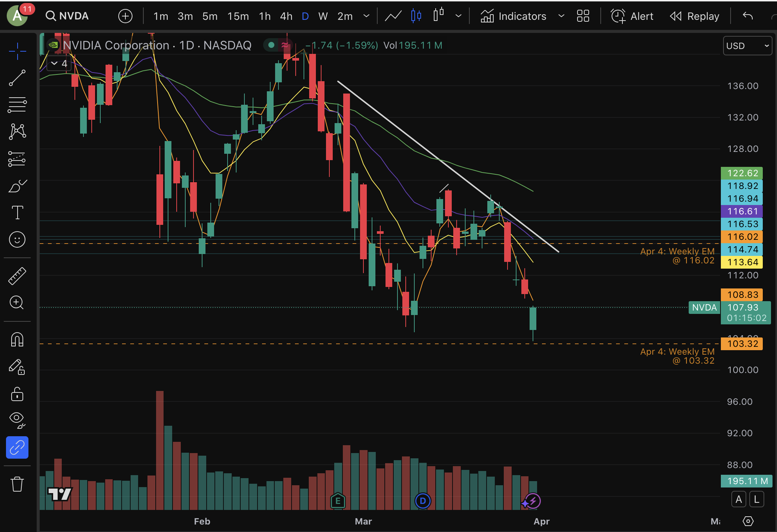Viewport: 777px width, 532px height.
Task: Click the NVDA price label 107.93
Action: pyautogui.click(x=746, y=312)
